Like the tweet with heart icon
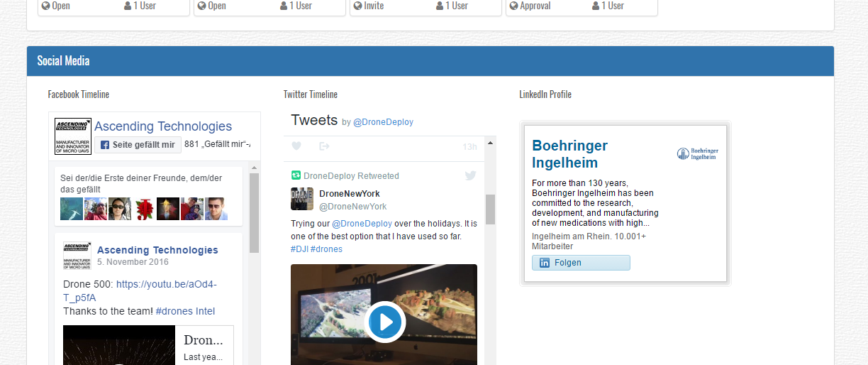 [296, 146]
